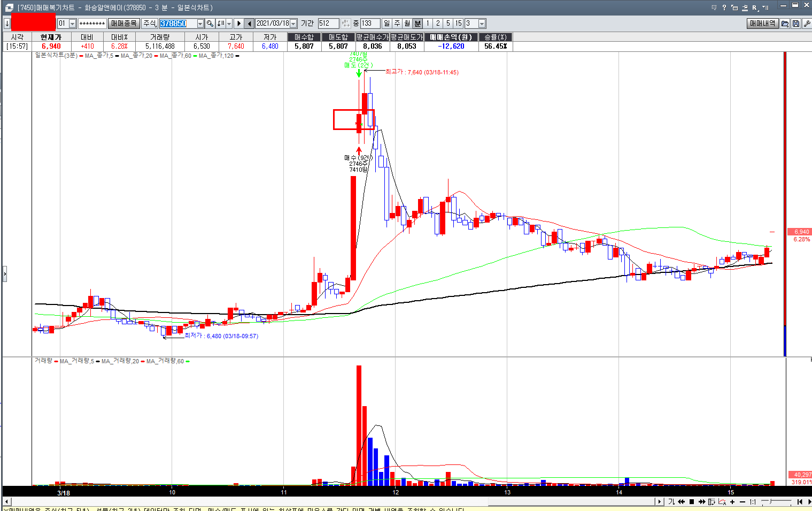Viewport: 812px width, 511px height.
Task: Click the right-pointing play arrow in toolbar
Action: (239, 24)
